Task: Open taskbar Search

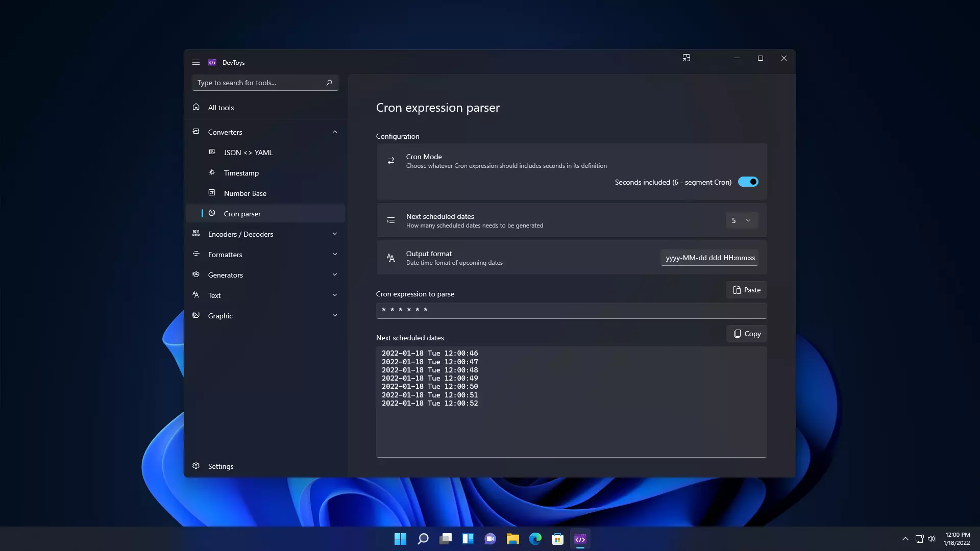Action: pos(423,539)
